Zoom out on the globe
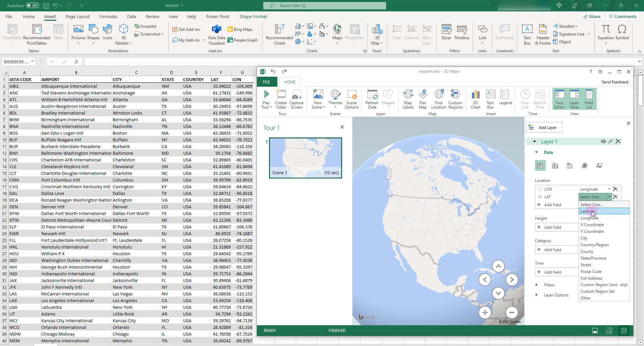Viewport: 644px width, 346px height. tap(512, 313)
